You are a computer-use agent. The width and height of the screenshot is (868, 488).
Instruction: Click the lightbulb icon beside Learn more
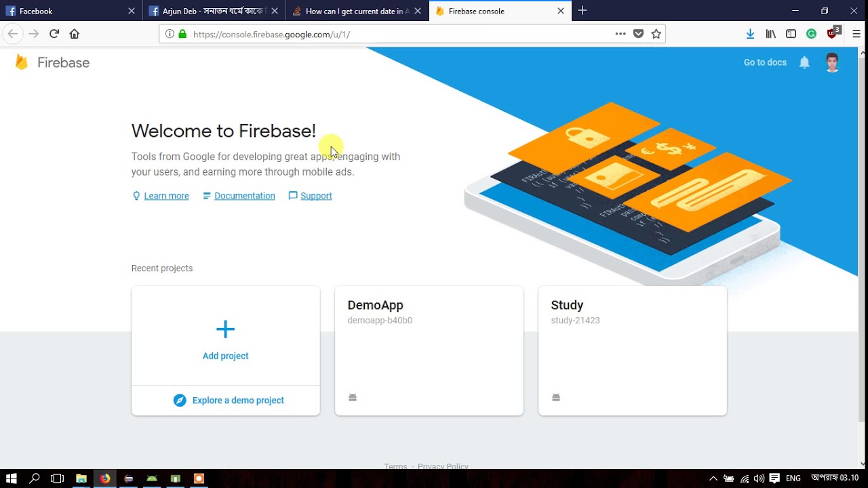(136, 196)
